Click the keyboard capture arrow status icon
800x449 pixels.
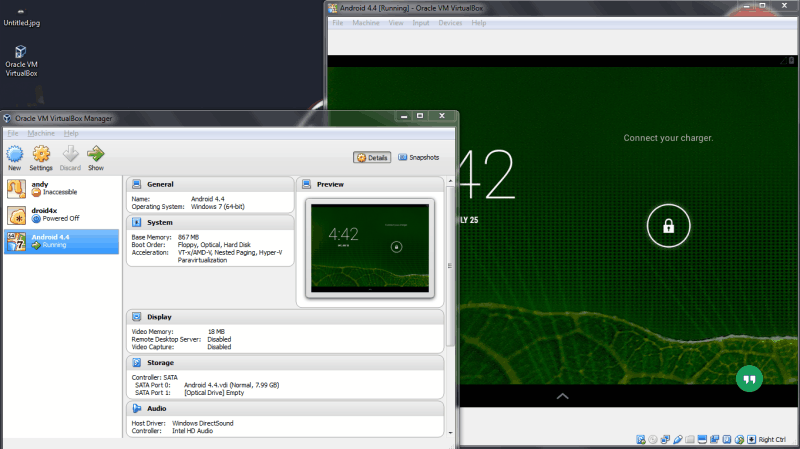tap(752, 439)
